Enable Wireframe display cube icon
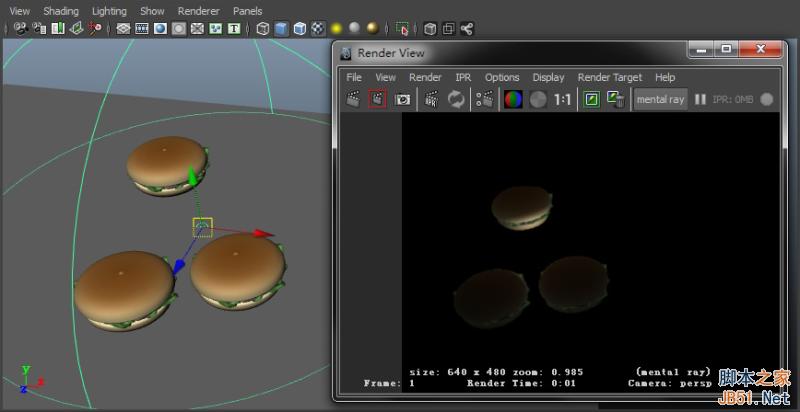The image size is (800, 412). (x=263, y=29)
